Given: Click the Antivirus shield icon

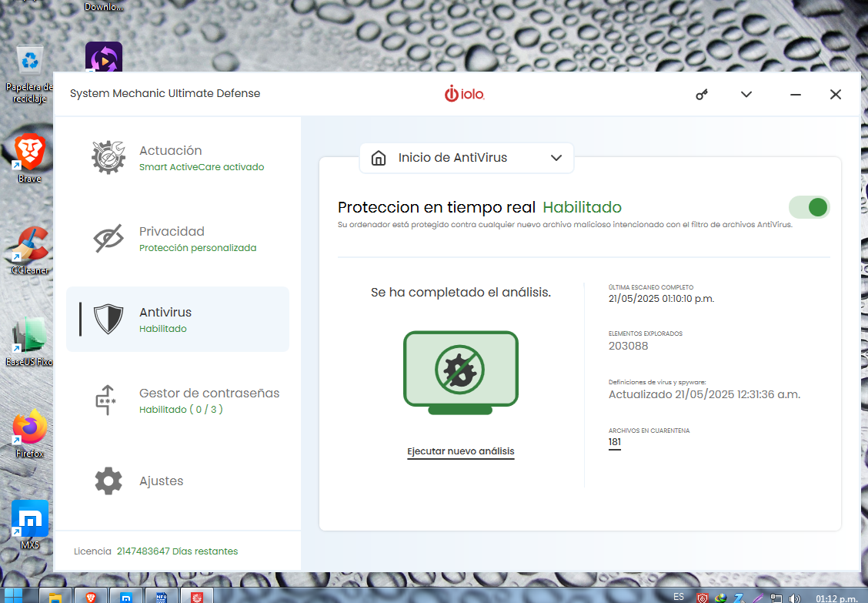Looking at the screenshot, I should pyautogui.click(x=108, y=319).
